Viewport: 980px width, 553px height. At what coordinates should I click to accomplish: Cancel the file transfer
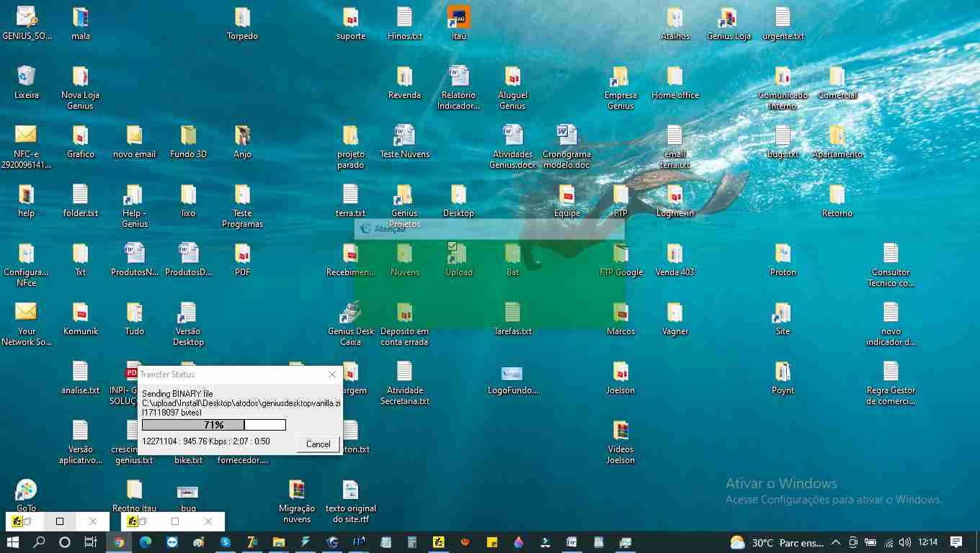point(318,444)
